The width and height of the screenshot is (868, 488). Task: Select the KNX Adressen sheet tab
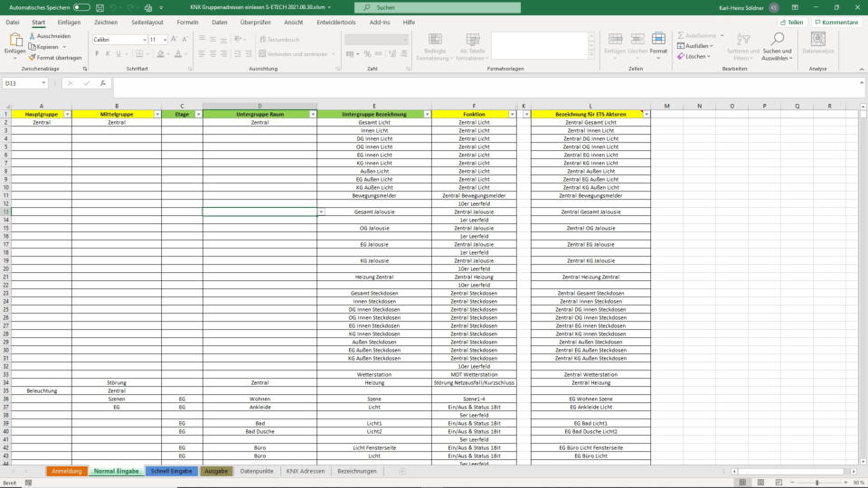pos(305,471)
